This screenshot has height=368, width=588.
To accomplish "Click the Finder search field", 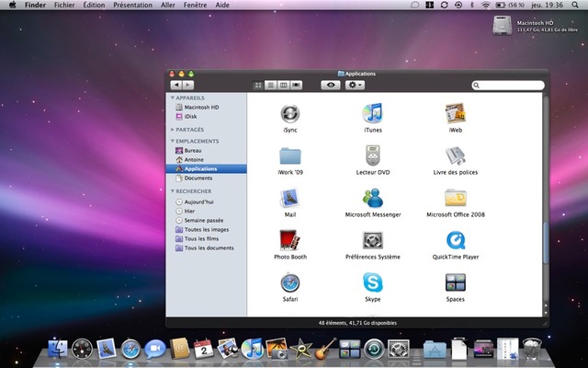I will (x=508, y=86).
